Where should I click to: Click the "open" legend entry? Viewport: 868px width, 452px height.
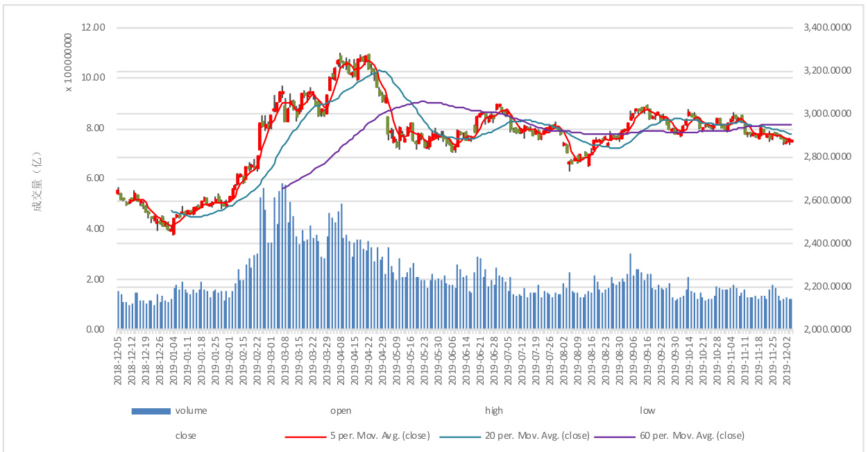coord(341,411)
